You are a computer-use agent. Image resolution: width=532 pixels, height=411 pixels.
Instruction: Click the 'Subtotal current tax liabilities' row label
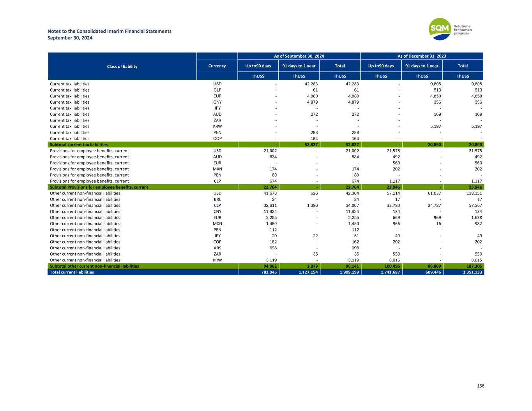[79, 145]
